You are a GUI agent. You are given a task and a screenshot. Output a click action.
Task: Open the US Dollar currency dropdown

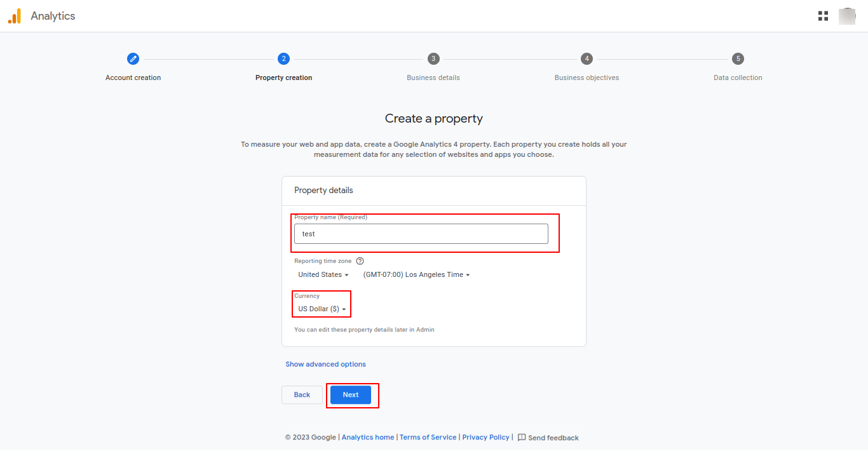point(322,309)
